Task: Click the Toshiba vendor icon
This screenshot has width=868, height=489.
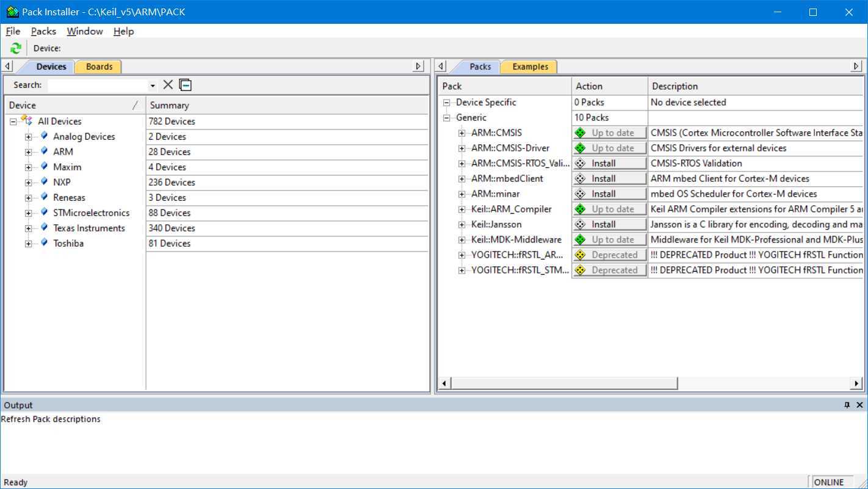Action: click(44, 243)
